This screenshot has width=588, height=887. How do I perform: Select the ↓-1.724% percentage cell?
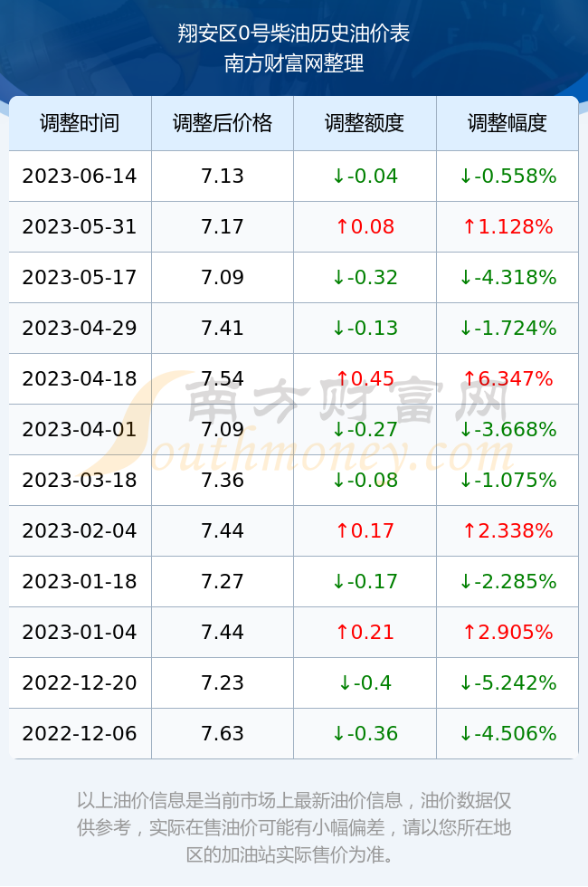click(507, 328)
